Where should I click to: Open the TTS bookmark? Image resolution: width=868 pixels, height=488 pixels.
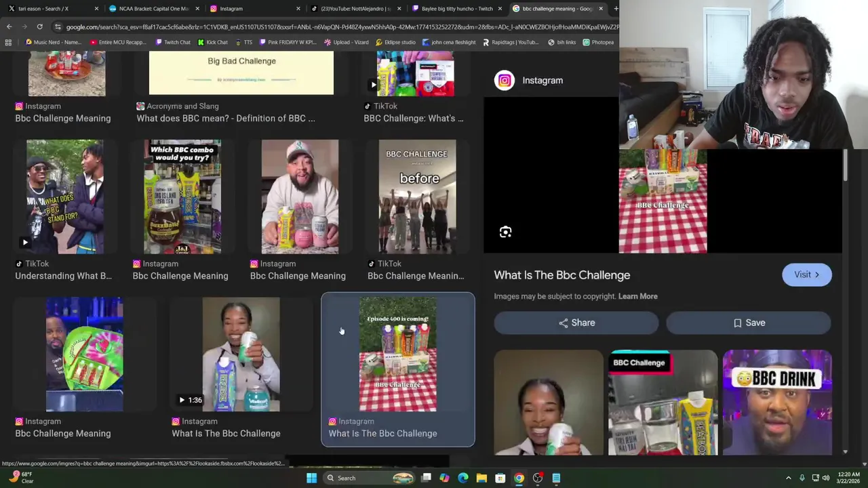(243, 42)
